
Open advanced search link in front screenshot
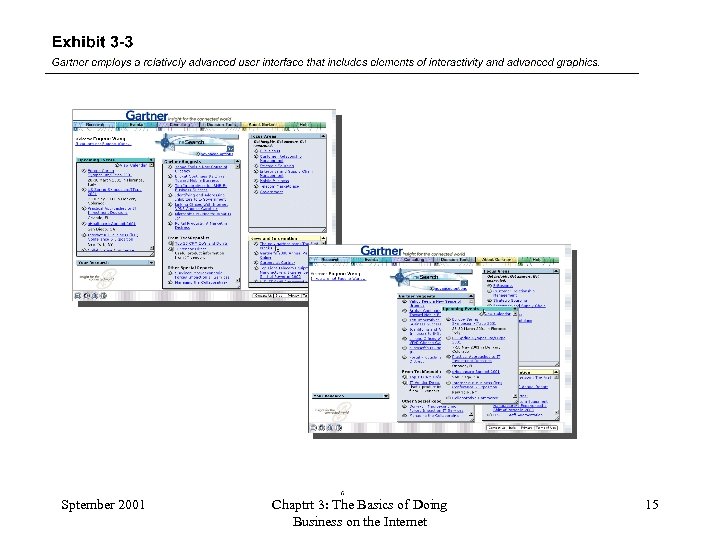(x=450, y=288)
